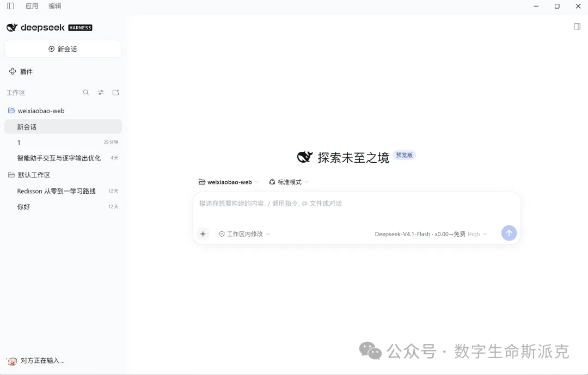Screen dimensions: 588x375
Task: Open the weixiaobao-web workspace dropdown
Action: (228, 182)
